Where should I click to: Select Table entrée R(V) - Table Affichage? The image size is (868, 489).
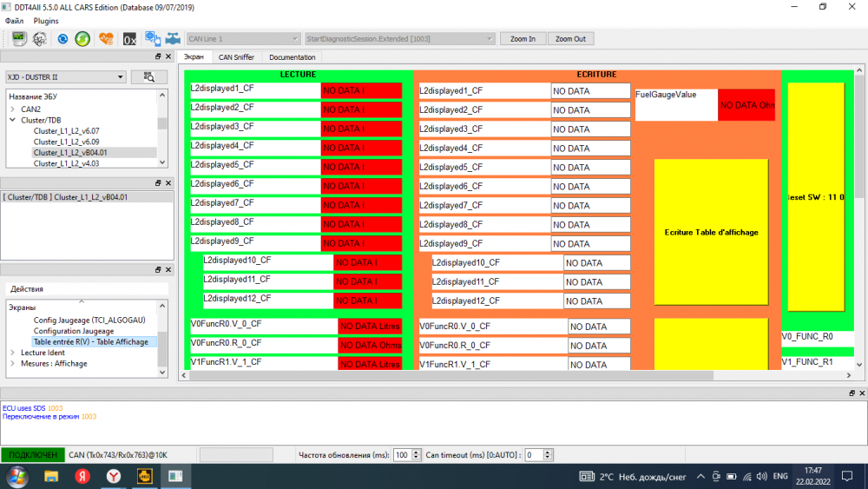(x=91, y=341)
